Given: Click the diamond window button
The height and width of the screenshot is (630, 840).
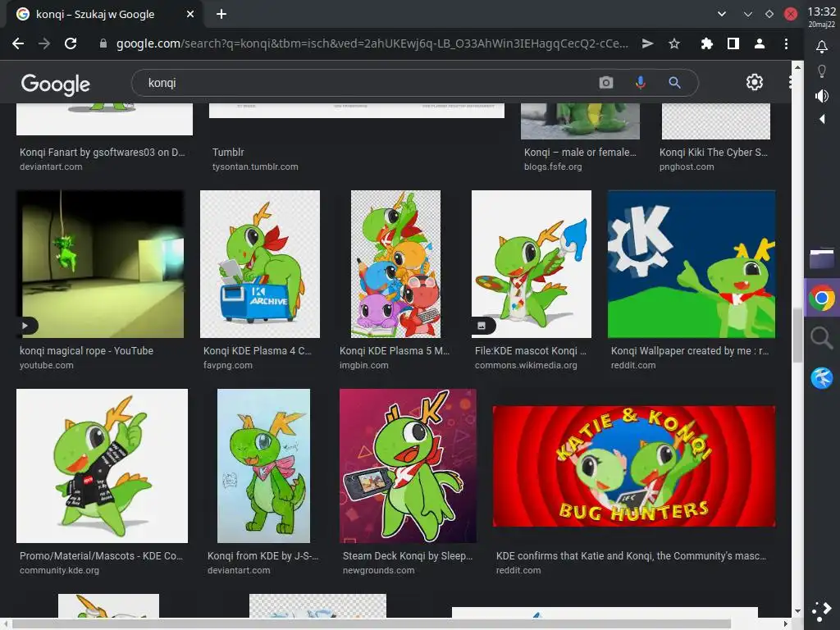Looking at the screenshot, I should pos(769,14).
